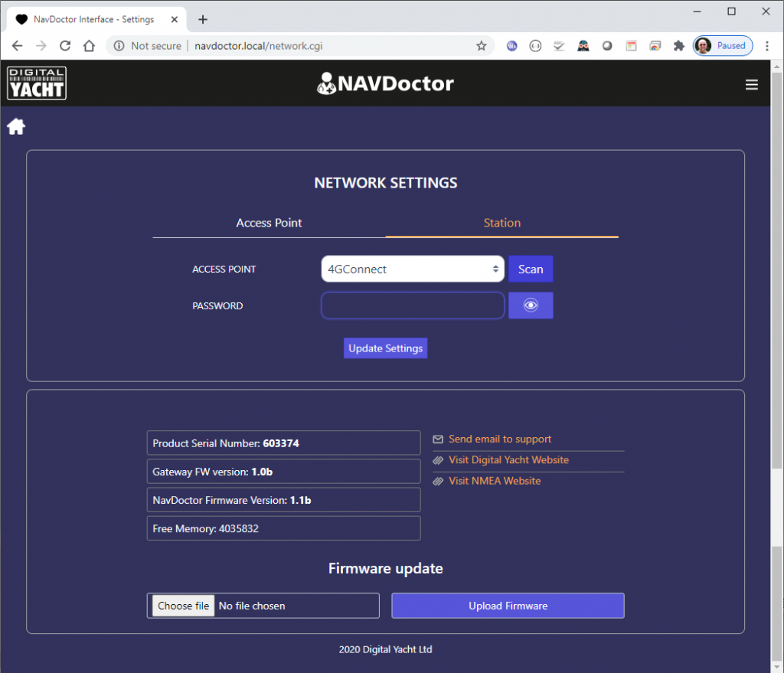Open the Paused profile menu

(723, 46)
